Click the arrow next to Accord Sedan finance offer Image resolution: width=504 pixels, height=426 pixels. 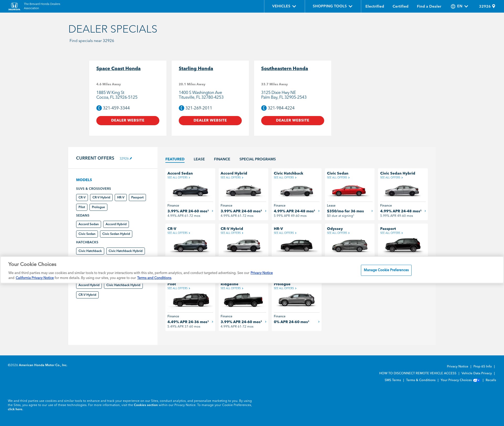pos(213,211)
